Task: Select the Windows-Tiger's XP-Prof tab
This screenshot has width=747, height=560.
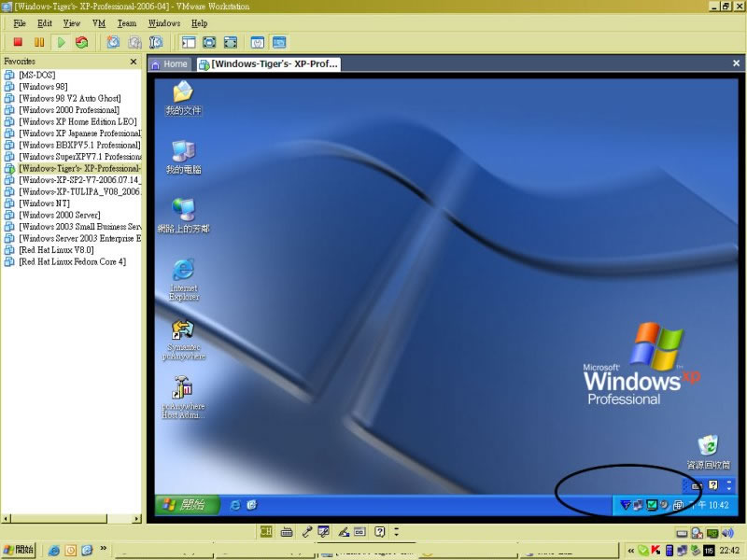Action: click(x=269, y=64)
